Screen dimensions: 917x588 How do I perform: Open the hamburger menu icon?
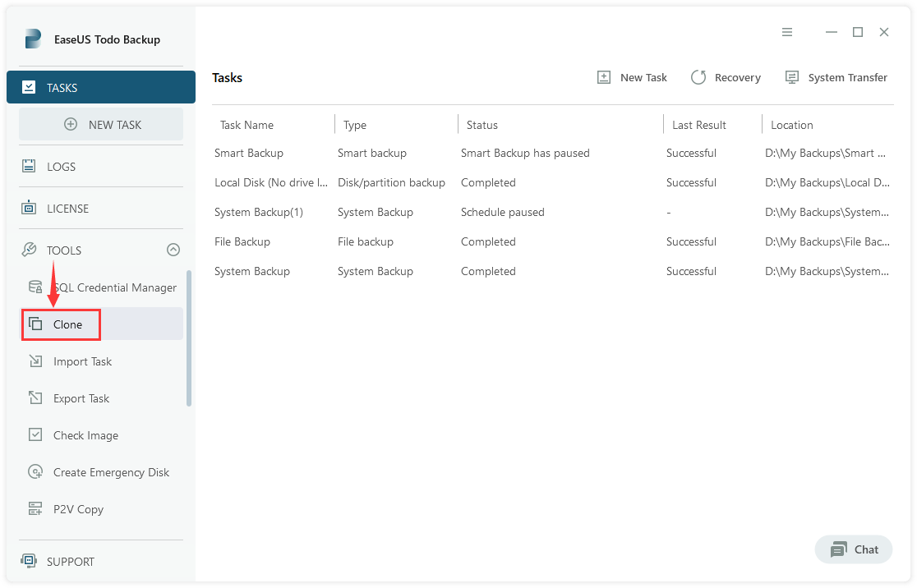pyautogui.click(x=787, y=32)
